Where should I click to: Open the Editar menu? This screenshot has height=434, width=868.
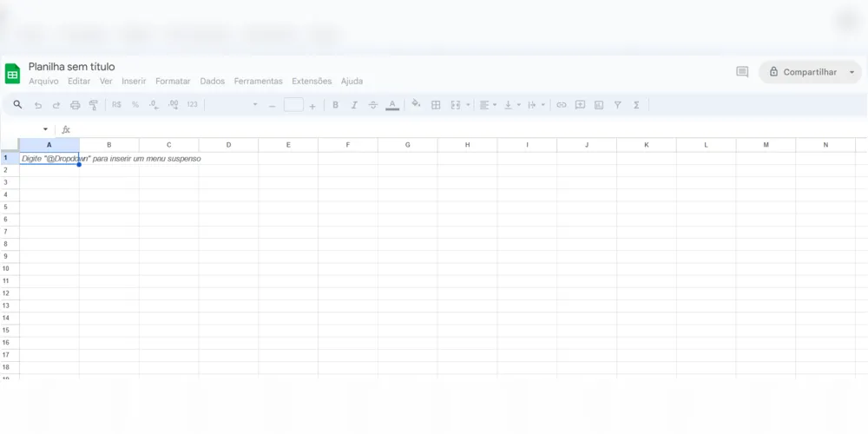(79, 82)
